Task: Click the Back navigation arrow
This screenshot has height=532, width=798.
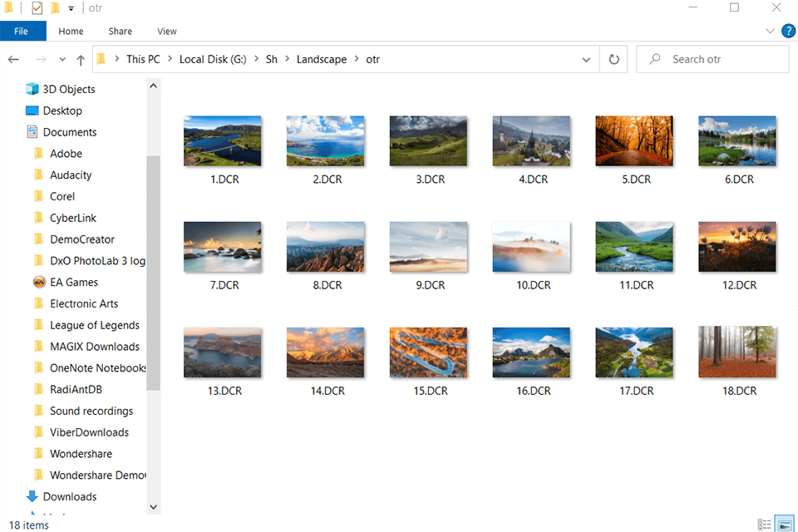Action: tap(14, 60)
